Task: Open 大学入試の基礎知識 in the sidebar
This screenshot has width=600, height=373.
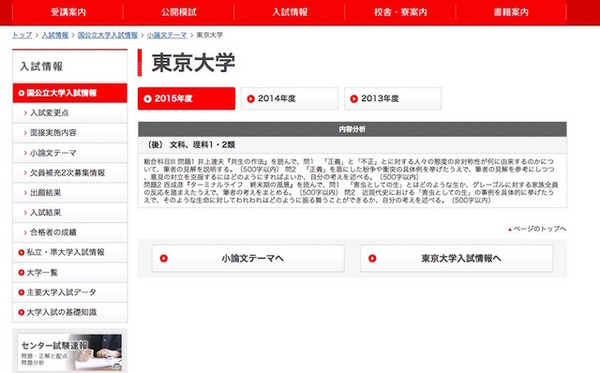Action: click(x=70, y=312)
